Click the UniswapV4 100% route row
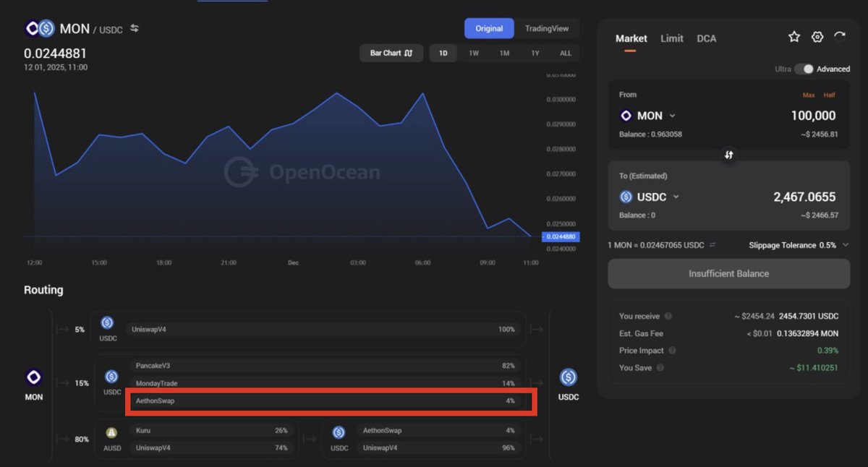This screenshot has width=868, height=467. [323, 329]
